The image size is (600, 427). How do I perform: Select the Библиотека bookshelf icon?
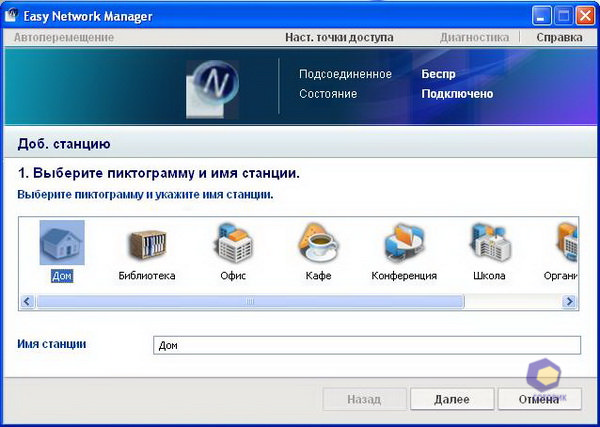click(x=147, y=244)
